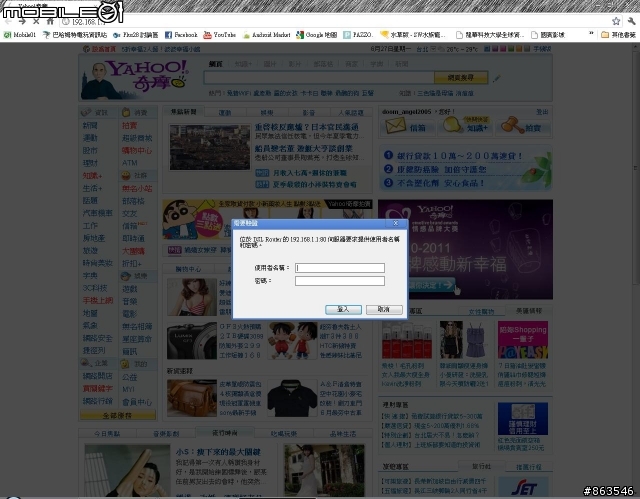
Task: Click 登入 button in the login dialog
Action: point(343,310)
